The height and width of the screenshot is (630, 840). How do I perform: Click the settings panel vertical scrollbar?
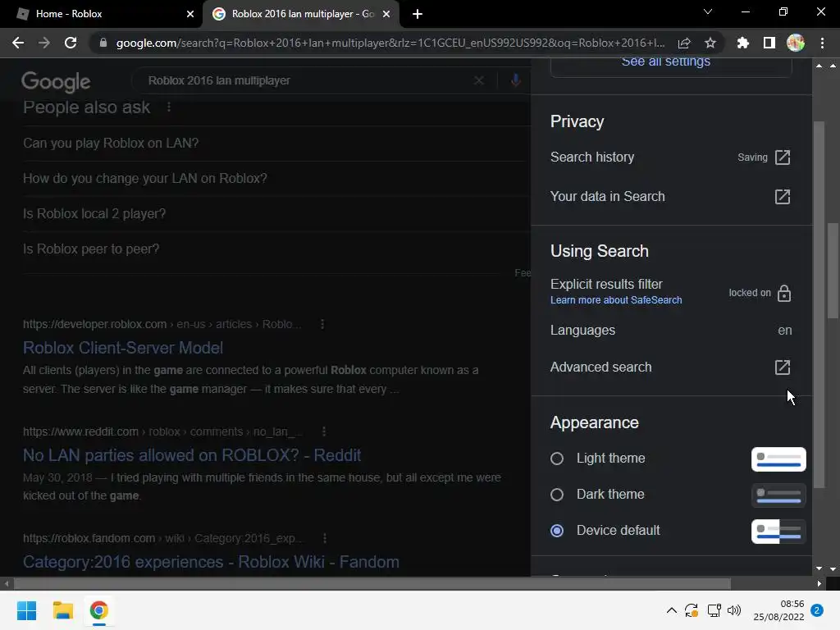click(819, 305)
